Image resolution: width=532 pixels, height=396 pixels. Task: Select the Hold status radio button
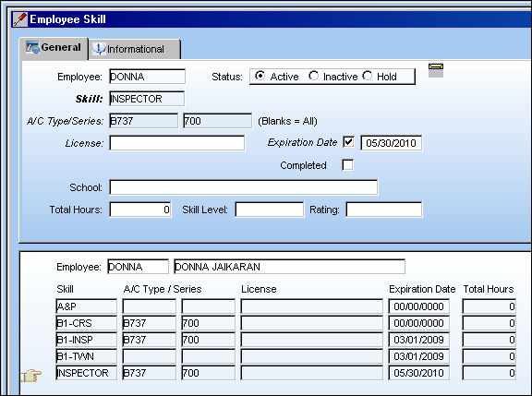pyautogui.click(x=367, y=76)
